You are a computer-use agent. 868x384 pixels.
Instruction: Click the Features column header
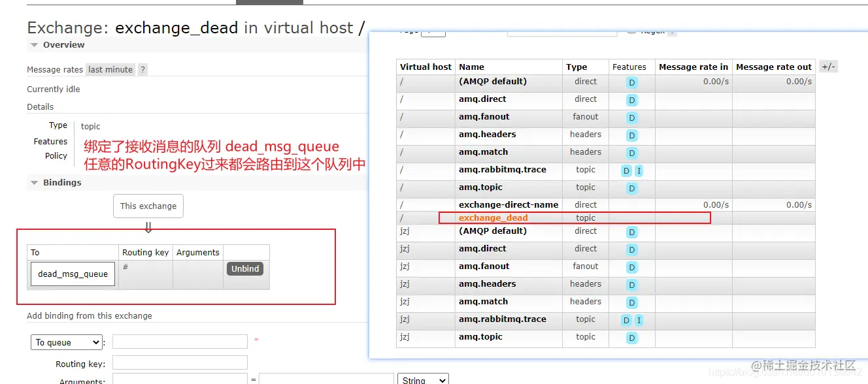[629, 67]
